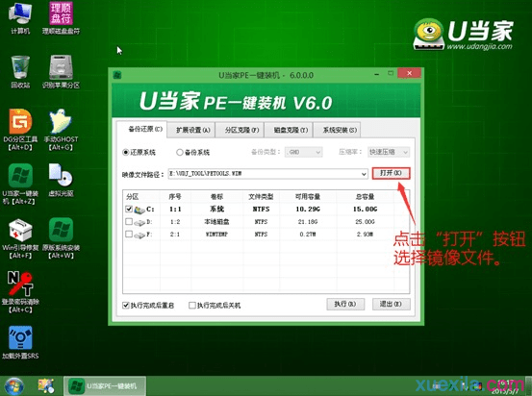Launch 手动GHOST ghost icon
The width and height of the screenshot is (532, 396).
coord(61,130)
